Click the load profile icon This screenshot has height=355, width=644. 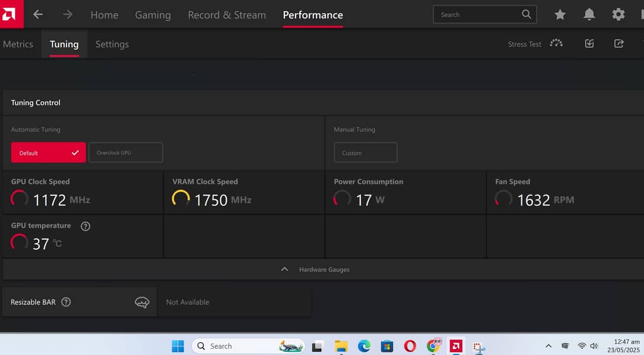coord(589,43)
